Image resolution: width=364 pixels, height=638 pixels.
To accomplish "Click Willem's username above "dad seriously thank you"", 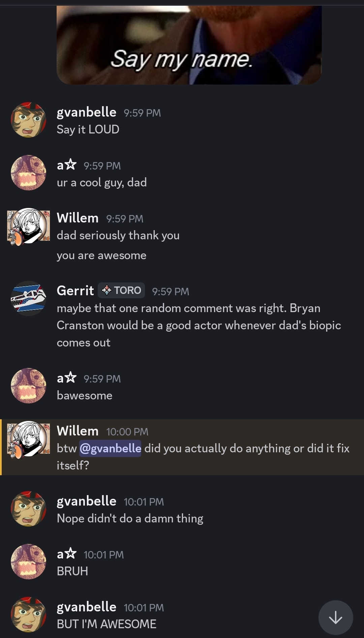I will (78, 218).
